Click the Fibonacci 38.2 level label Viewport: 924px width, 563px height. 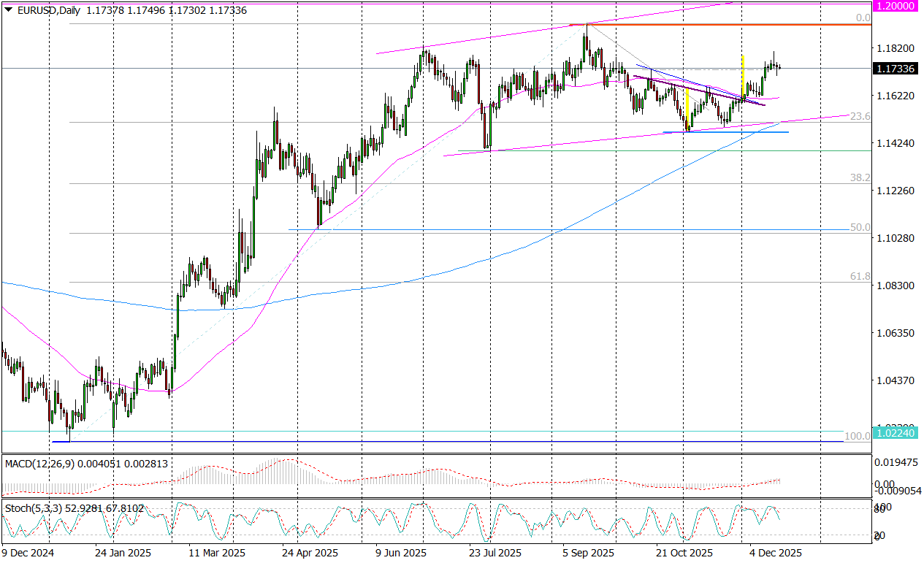[860, 177]
